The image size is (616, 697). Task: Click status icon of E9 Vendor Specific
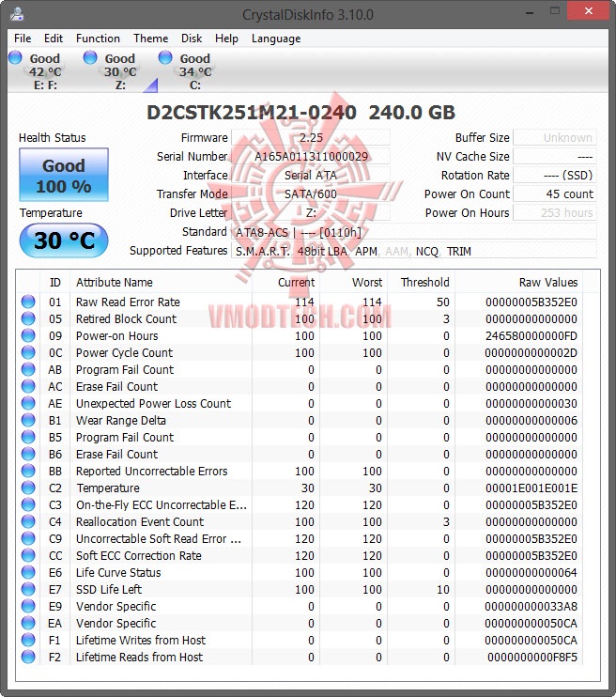tap(28, 606)
